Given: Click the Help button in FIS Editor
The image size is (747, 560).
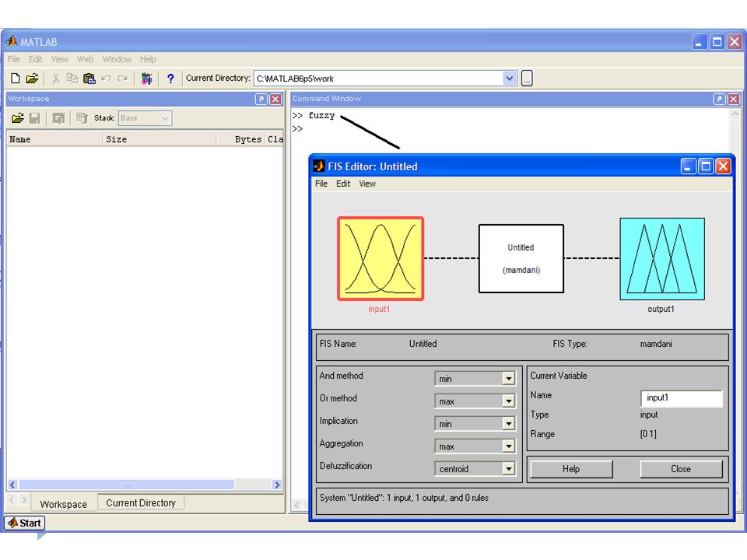Looking at the screenshot, I should coord(571,469).
